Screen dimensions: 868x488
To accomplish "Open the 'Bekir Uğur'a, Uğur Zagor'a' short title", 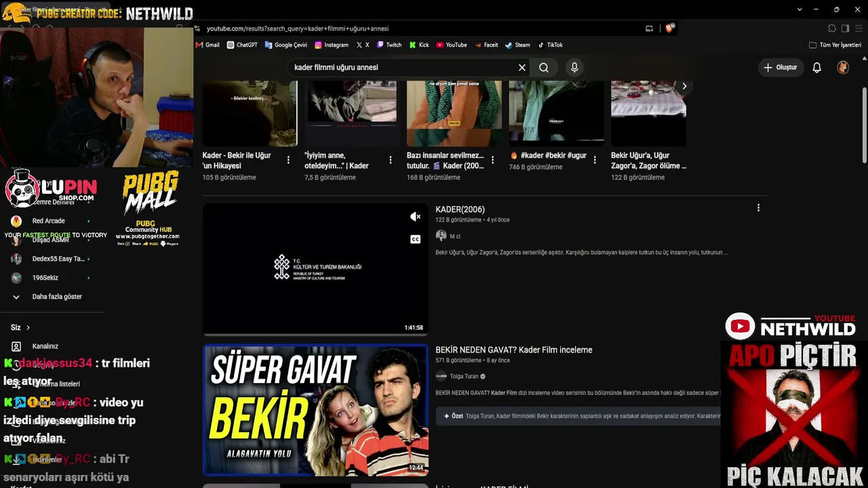I will (649, 161).
